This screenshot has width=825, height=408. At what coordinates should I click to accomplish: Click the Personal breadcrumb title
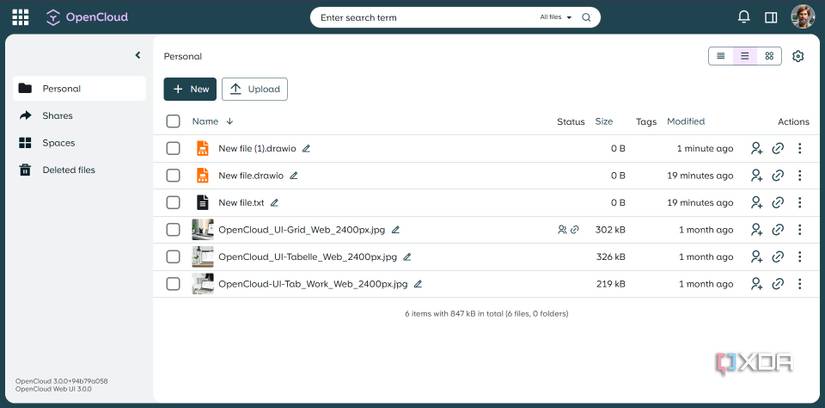click(183, 56)
